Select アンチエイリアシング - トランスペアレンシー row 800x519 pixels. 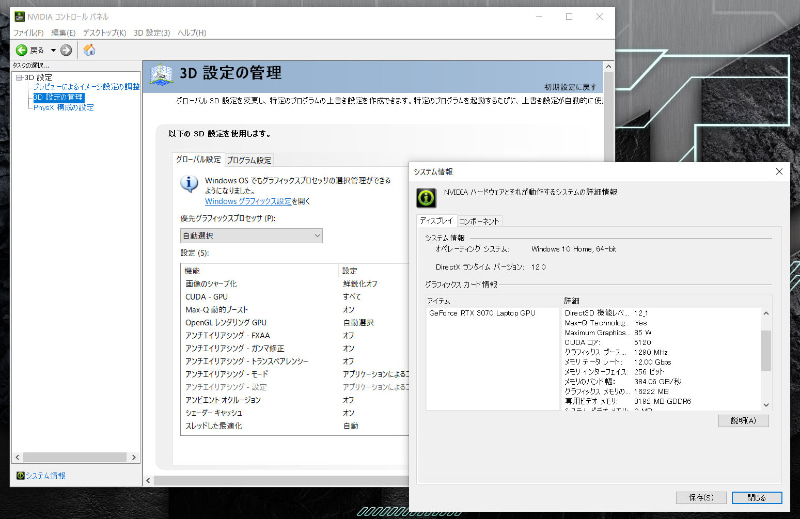pos(295,361)
